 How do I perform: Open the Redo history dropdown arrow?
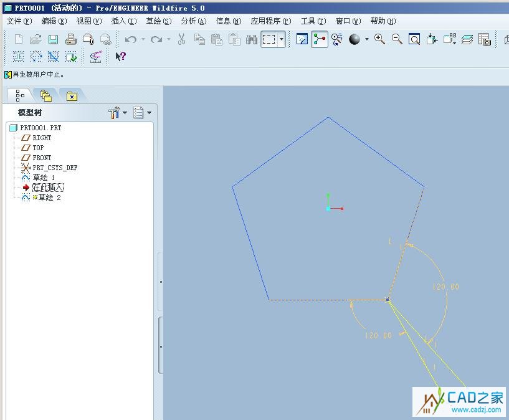pyautogui.click(x=168, y=39)
